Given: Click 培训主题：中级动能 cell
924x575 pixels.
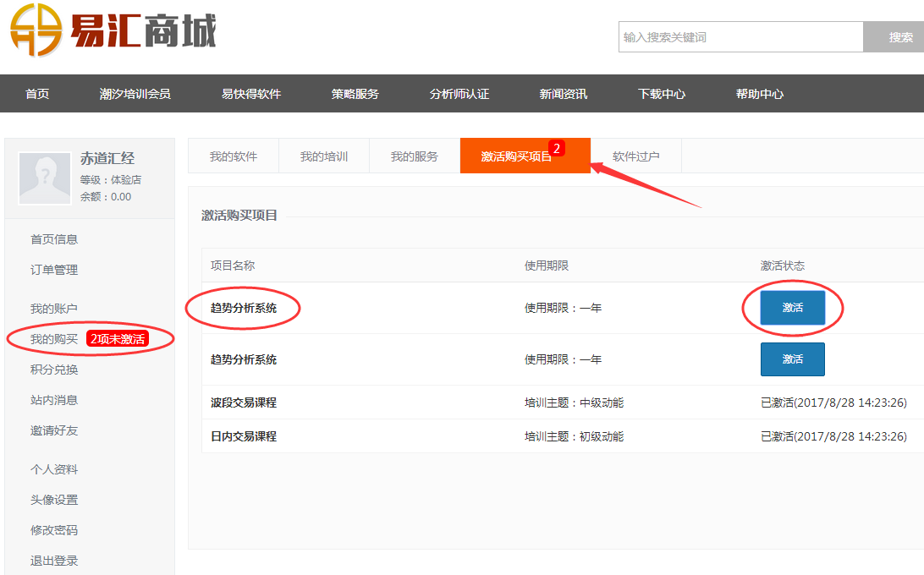Looking at the screenshot, I should click(x=575, y=402).
